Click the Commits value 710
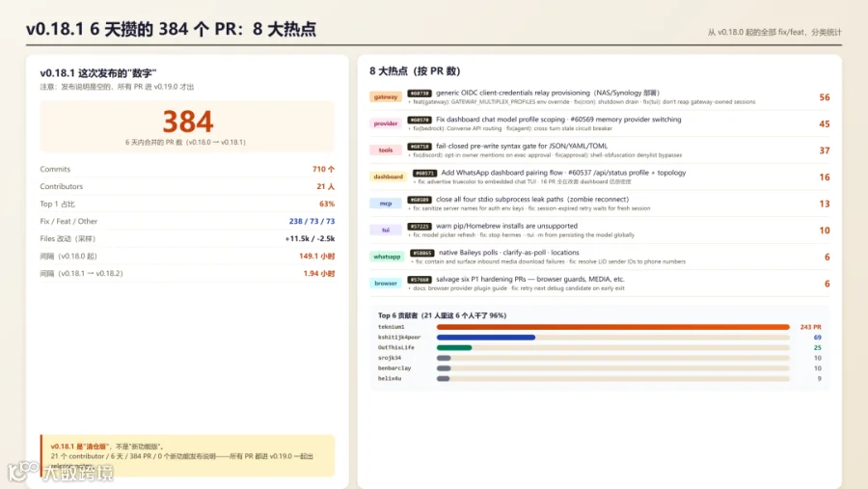868x489 pixels. coord(323,169)
